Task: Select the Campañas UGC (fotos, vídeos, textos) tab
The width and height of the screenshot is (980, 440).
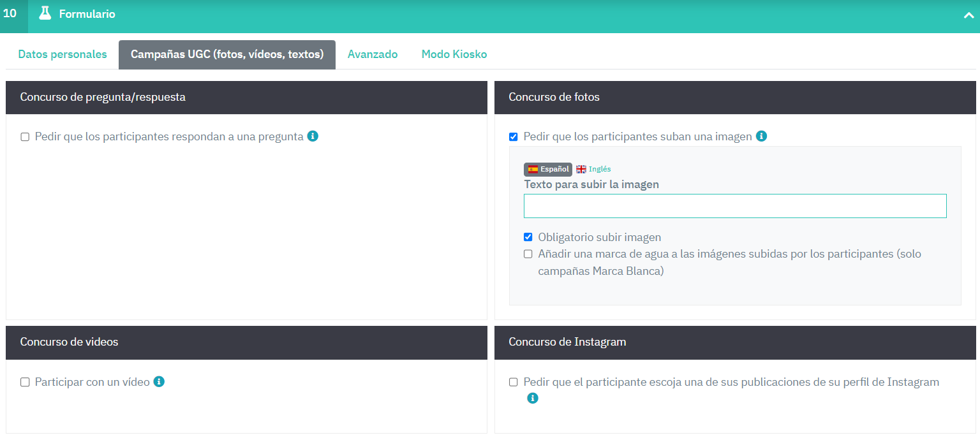Action: point(227,54)
